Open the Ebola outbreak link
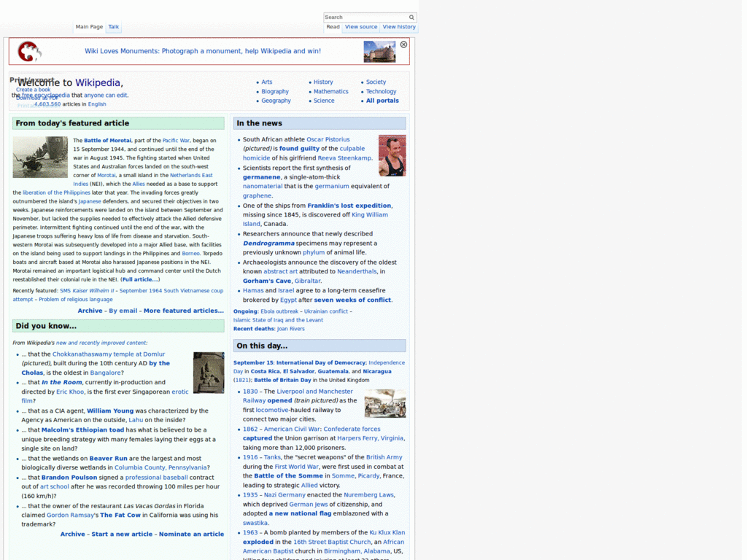This screenshot has width=747, height=560. pyautogui.click(x=279, y=311)
